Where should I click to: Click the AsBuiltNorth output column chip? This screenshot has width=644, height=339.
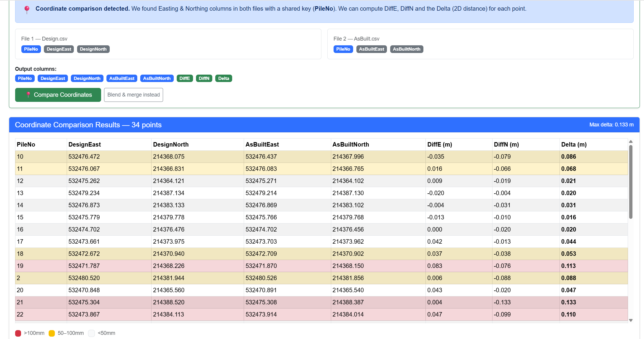click(157, 78)
